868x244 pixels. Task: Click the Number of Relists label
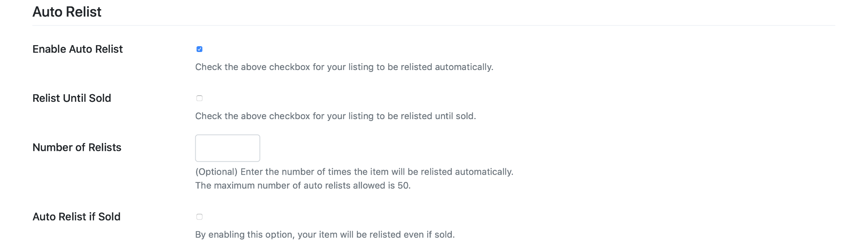point(77,147)
